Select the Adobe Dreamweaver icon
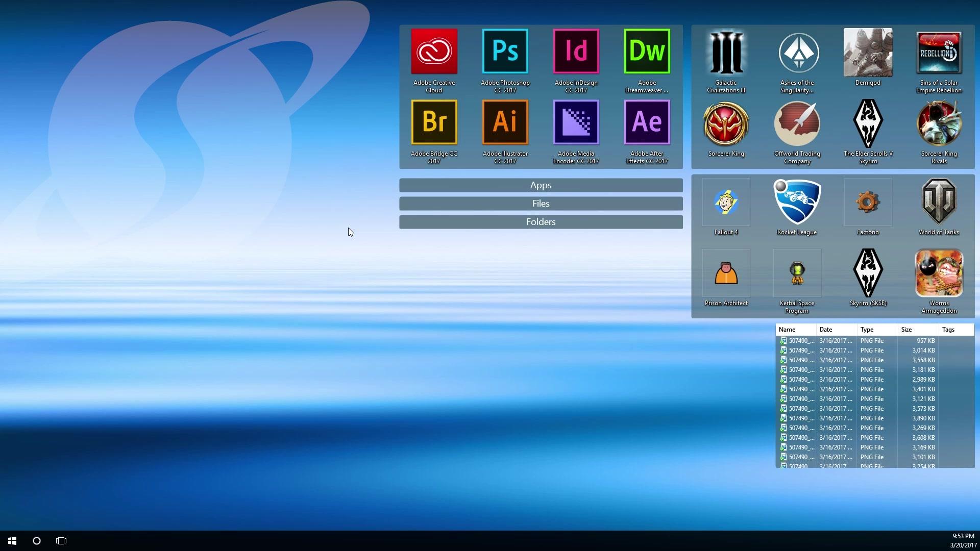Viewport: 980px width, 551px height. (647, 52)
